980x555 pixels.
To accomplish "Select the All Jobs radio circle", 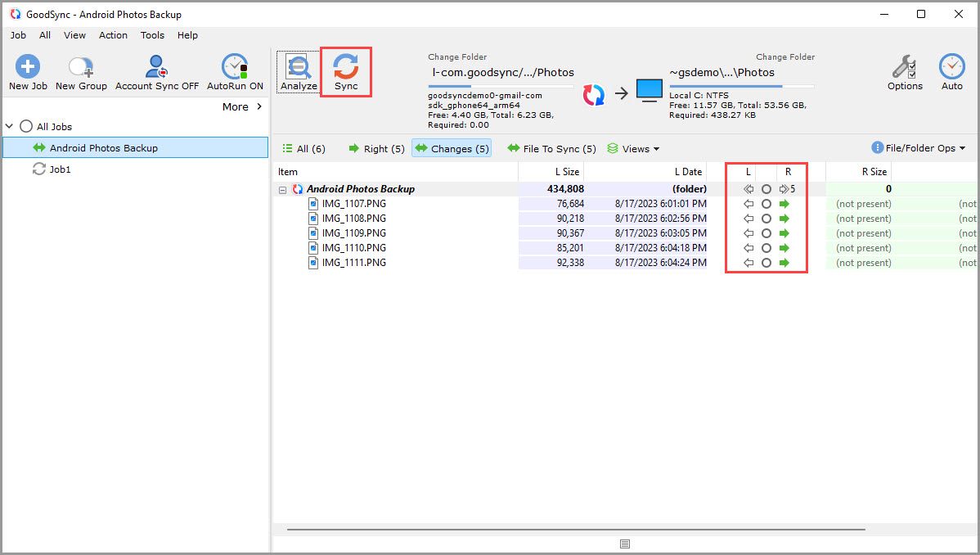I will (25, 126).
